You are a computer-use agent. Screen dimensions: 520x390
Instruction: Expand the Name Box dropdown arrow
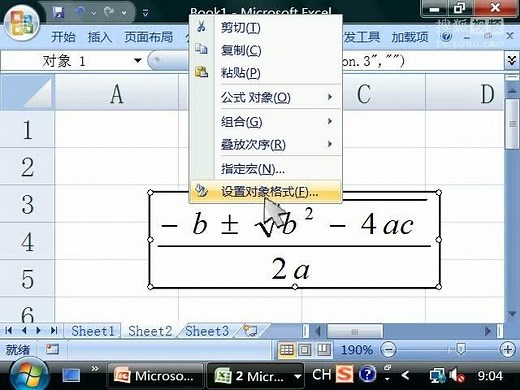click(137, 61)
